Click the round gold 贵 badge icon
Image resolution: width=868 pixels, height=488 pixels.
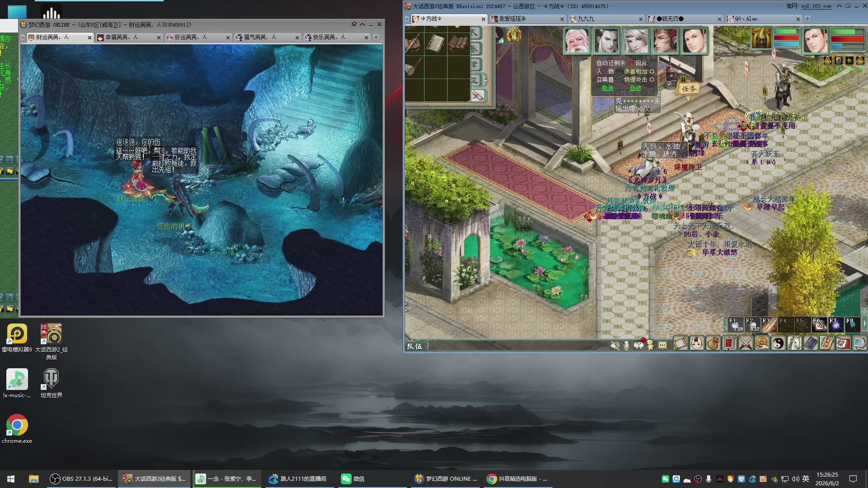tap(514, 35)
